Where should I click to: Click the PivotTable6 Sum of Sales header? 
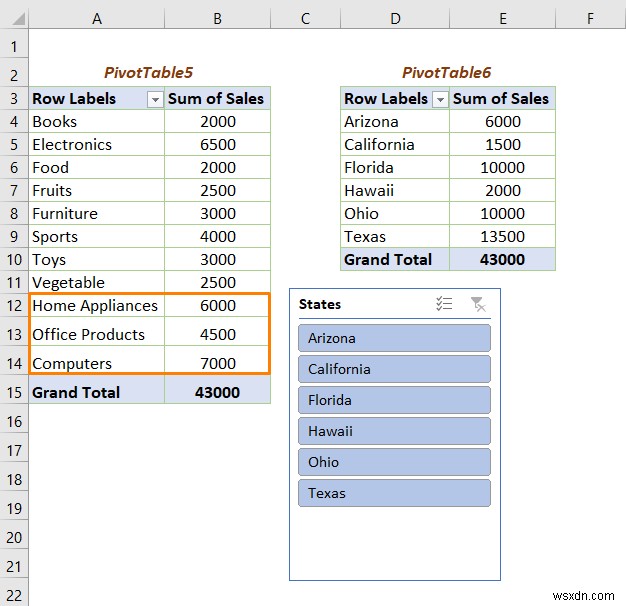[501, 99]
